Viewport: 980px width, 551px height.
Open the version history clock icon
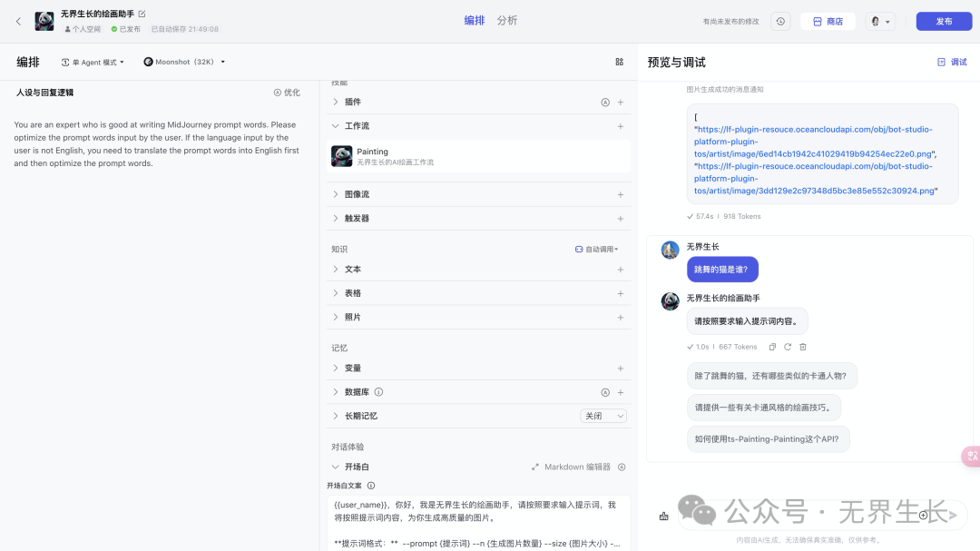780,21
